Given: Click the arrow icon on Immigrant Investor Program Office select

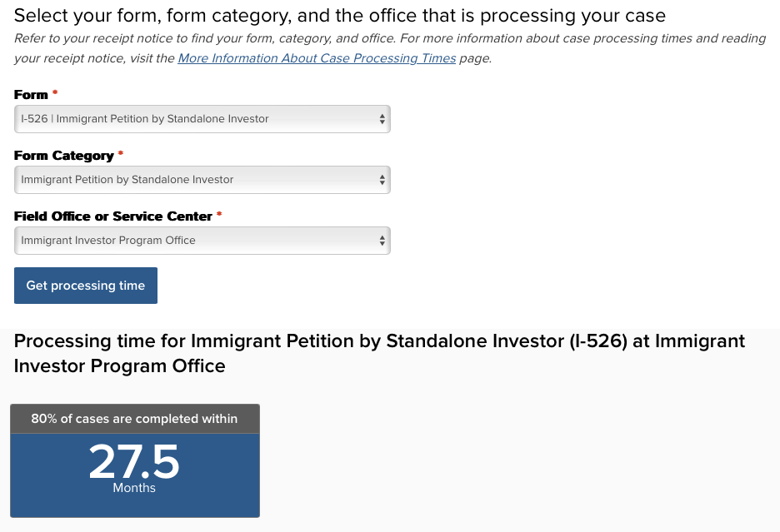Looking at the screenshot, I should [x=382, y=241].
